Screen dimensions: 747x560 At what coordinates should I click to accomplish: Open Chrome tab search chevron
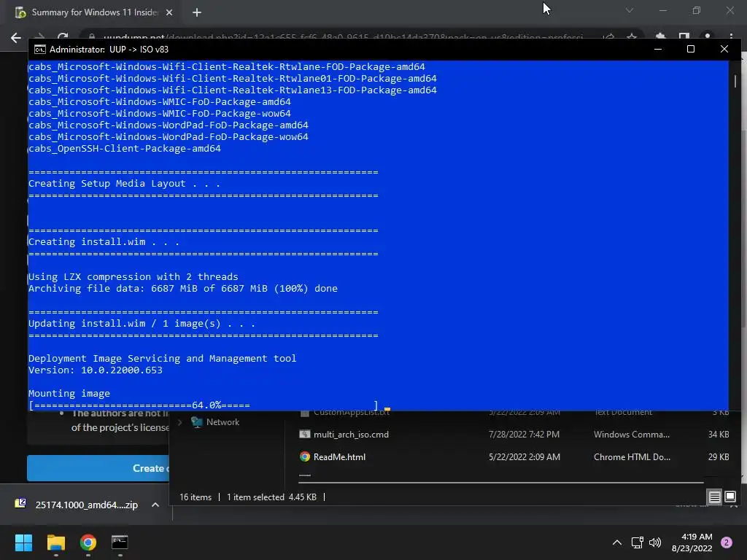pos(630,10)
